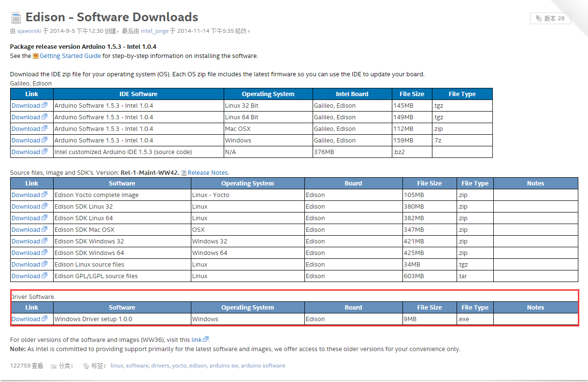The height and width of the screenshot is (382, 588).
Task: Click external-link icon in SDK Linux 64 row
Action: click(x=44, y=218)
